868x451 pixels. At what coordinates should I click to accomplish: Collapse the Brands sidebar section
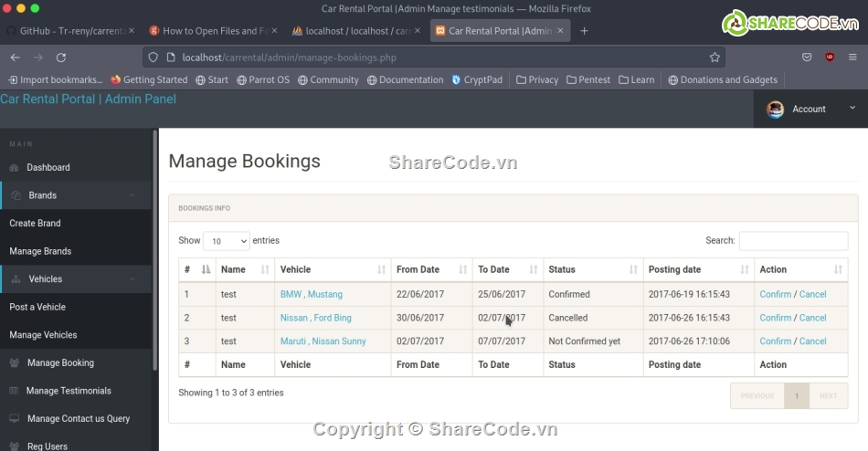pyautogui.click(x=132, y=195)
